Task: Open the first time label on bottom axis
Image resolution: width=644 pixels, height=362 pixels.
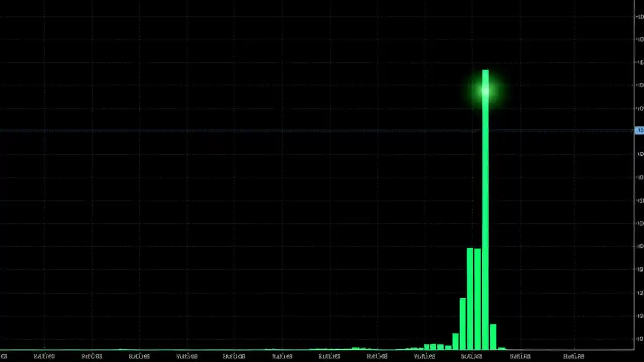Action: pyautogui.click(x=44, y=356)
